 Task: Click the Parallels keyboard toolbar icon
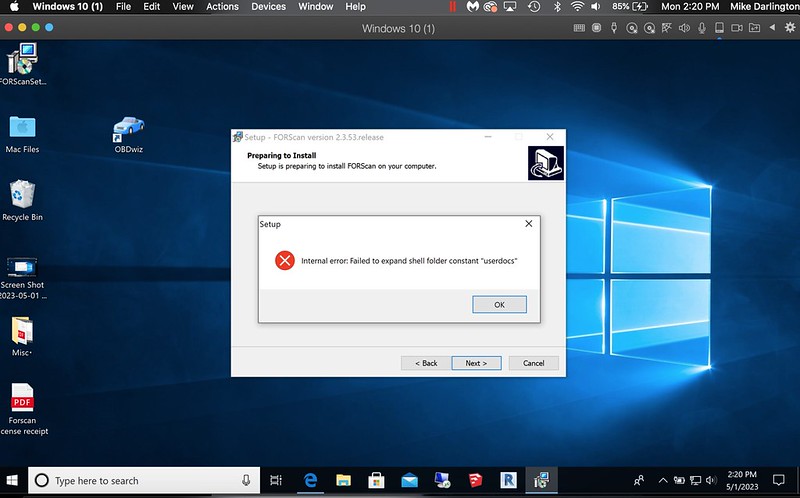coord(579,28)
